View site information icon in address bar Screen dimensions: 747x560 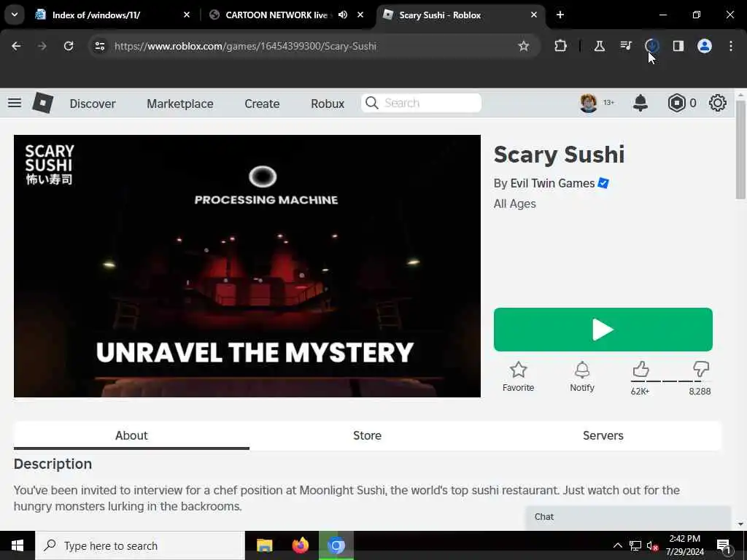(x=99, y=46)
